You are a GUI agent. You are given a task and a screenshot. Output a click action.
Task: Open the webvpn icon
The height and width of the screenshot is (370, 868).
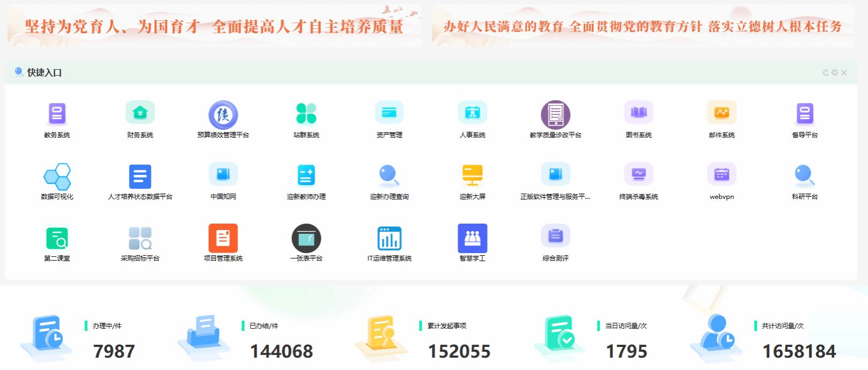coord(722,175)
